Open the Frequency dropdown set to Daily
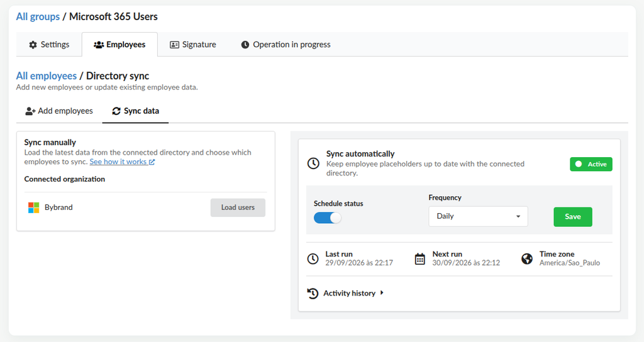 (x=479, y=216)
